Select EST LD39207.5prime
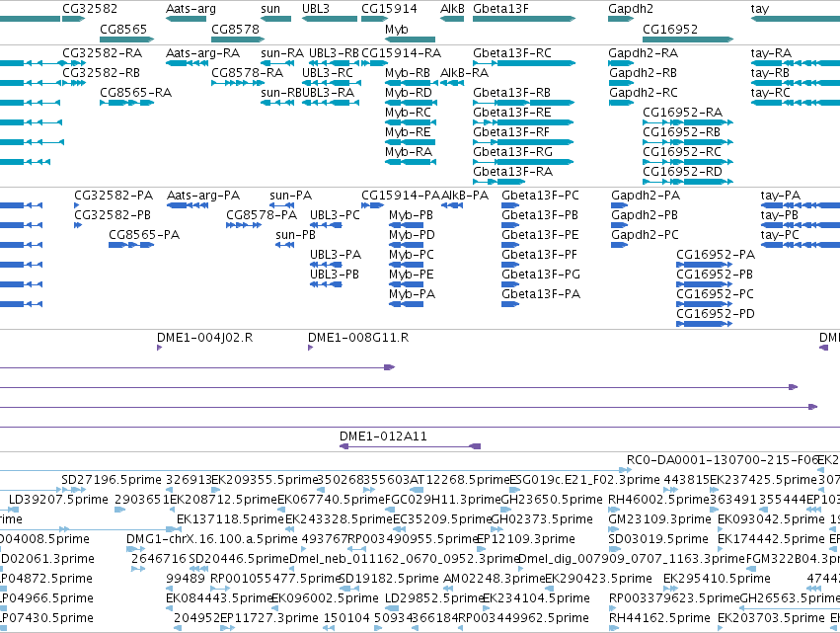 tap(16, 510)
